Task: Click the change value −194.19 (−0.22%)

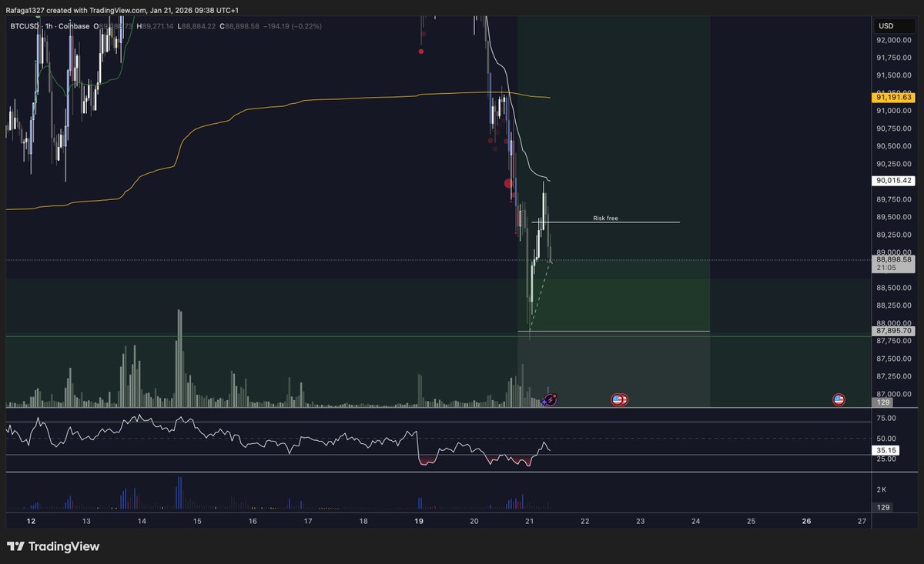Action: [x=292, y=26]
